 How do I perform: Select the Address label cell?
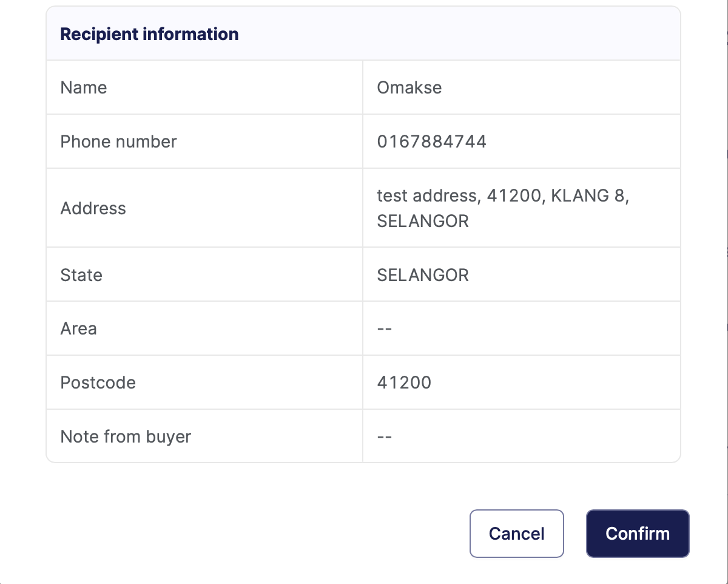[93, 208]
